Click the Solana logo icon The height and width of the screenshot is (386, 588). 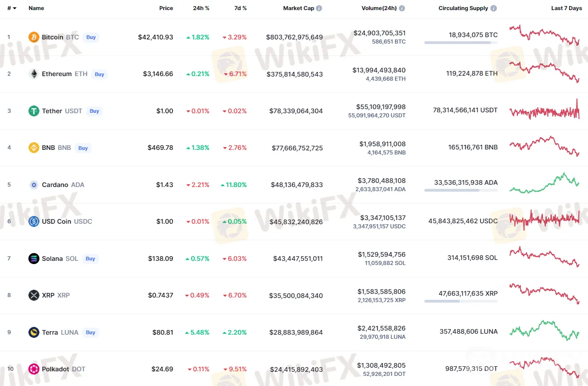point(34,259)
